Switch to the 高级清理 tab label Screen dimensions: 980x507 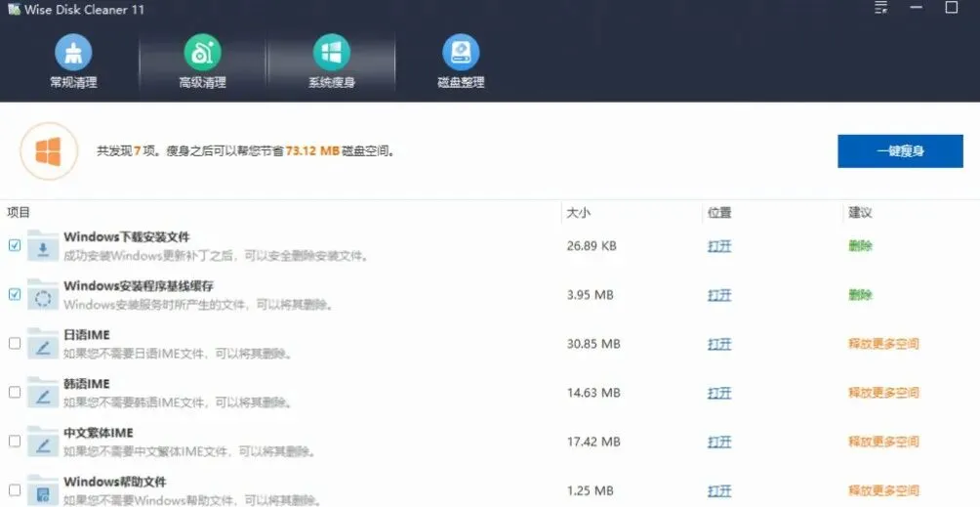tap(202, 82)
